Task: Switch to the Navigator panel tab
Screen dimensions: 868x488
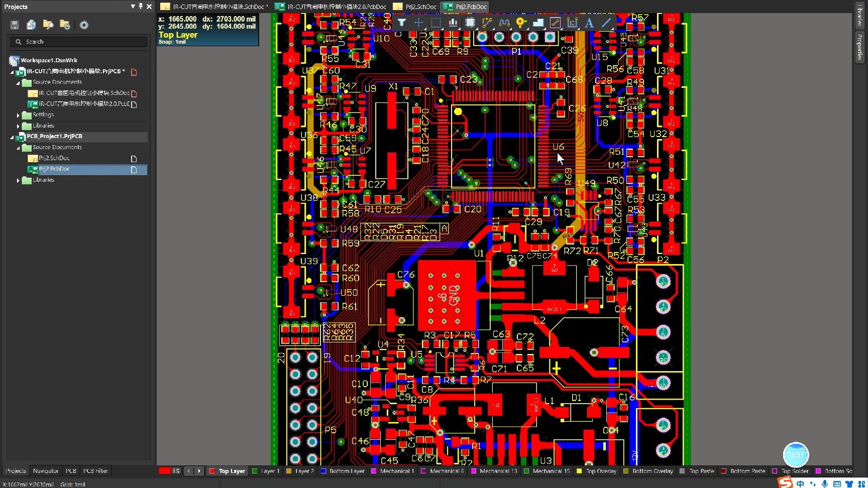Action: (x=46, y=471)
